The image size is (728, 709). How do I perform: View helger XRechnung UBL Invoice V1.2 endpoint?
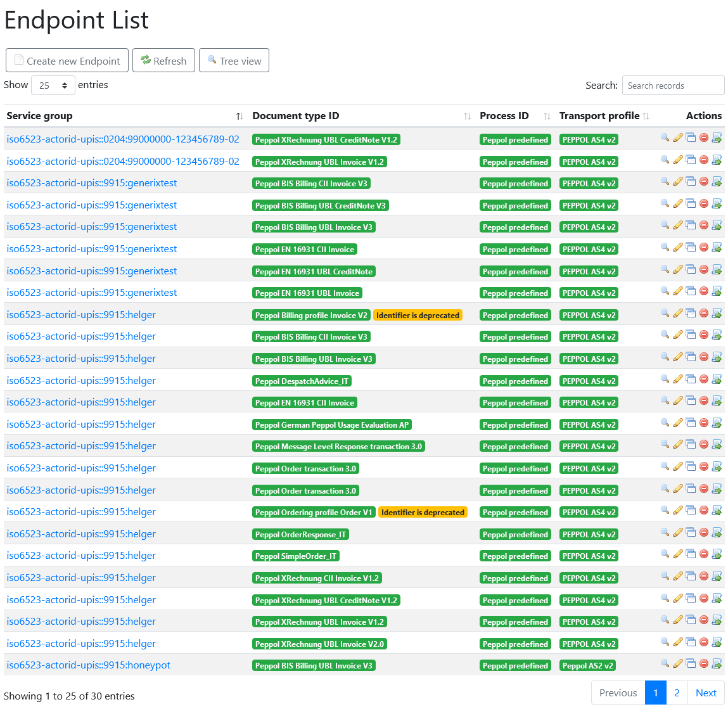[665, 620]
